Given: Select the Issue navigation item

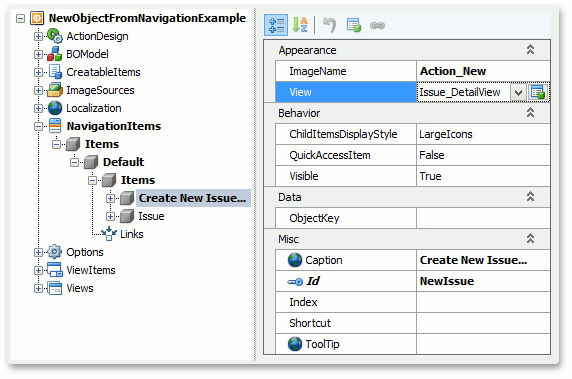Looking at the screenshot, I should 151,216.
